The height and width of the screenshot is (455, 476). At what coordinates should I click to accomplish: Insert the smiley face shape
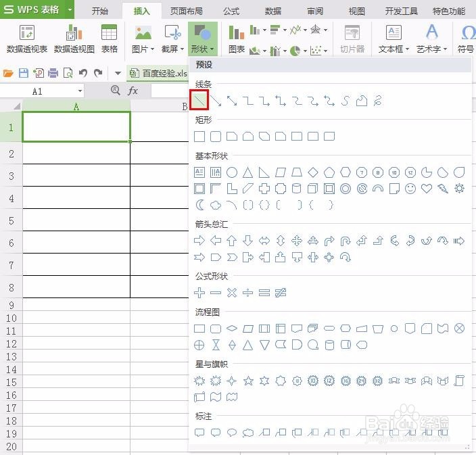[x=410, y=189]
